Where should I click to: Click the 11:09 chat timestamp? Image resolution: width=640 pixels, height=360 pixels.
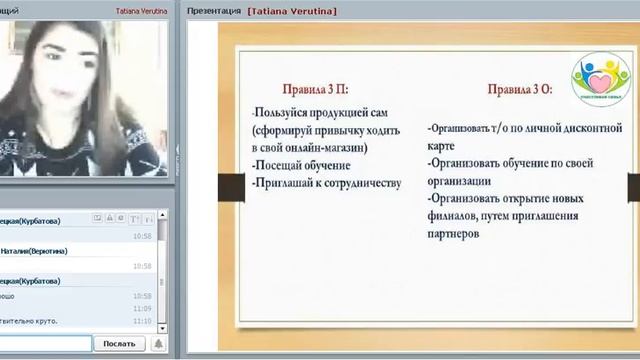point(142,309)
